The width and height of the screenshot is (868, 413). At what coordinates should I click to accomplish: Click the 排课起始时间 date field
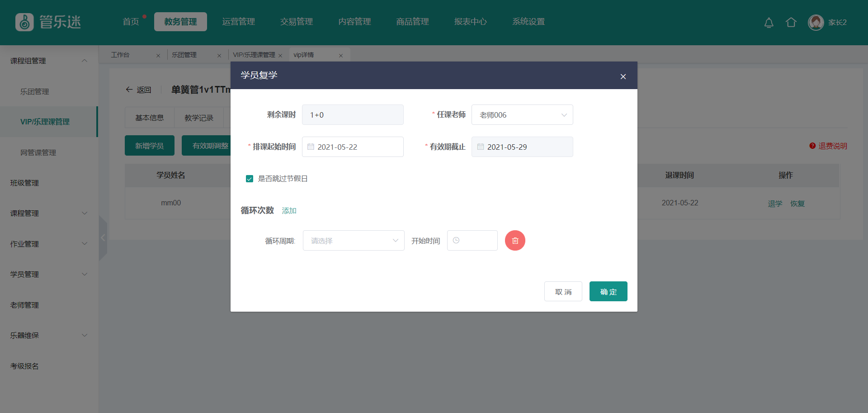(x=353, y=147)
